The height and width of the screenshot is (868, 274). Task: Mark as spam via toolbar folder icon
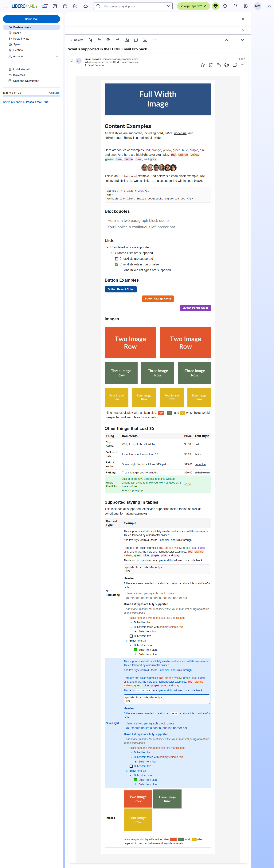point(127,40)
